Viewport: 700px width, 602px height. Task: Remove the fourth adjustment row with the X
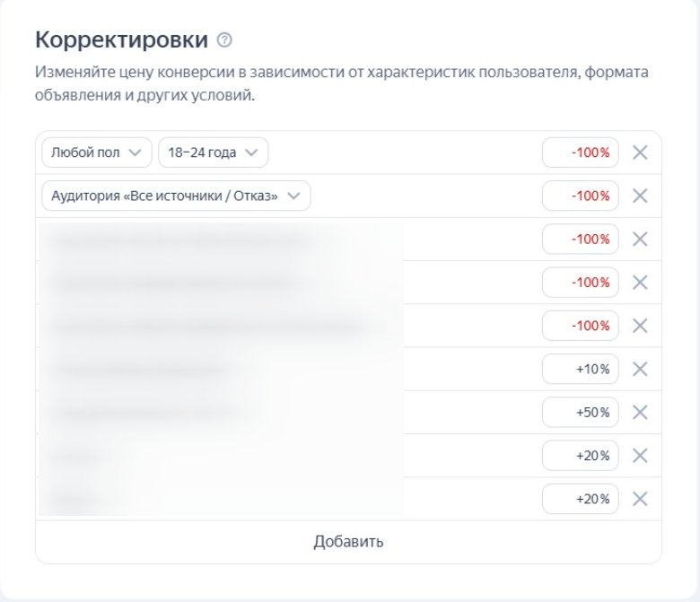[640, 283]
